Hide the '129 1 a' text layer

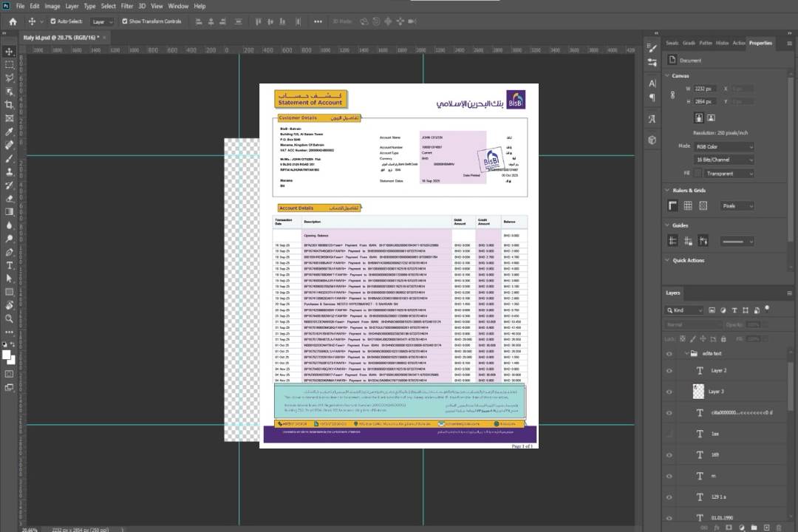pos(669,497)
